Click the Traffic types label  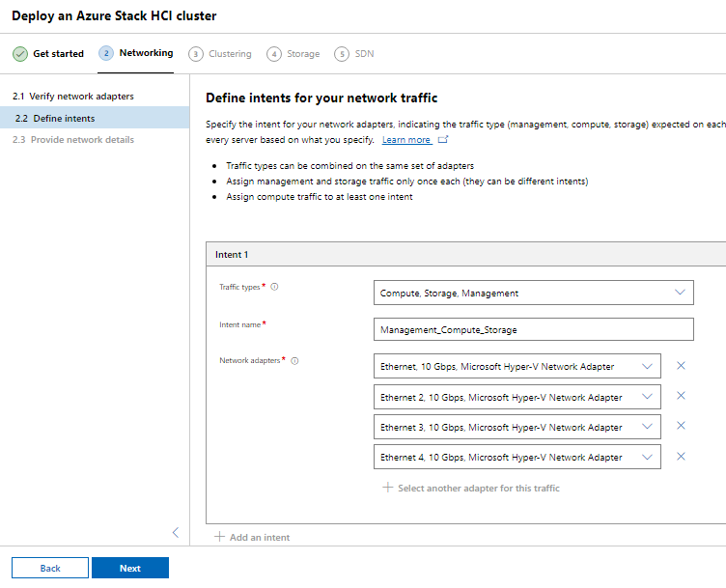239,287
